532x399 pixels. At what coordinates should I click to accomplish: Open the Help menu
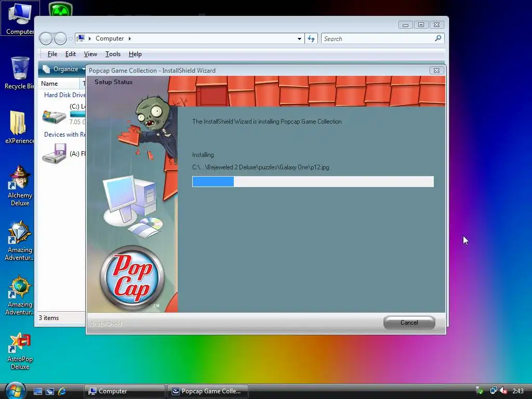pyautogui.click(x=135, y=54)
